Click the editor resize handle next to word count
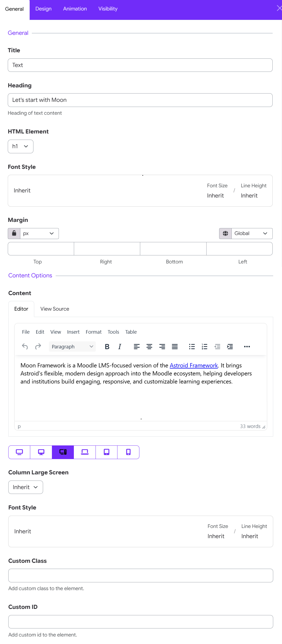Viewport: 282px width, 644px height. click(x=264, y=427)
